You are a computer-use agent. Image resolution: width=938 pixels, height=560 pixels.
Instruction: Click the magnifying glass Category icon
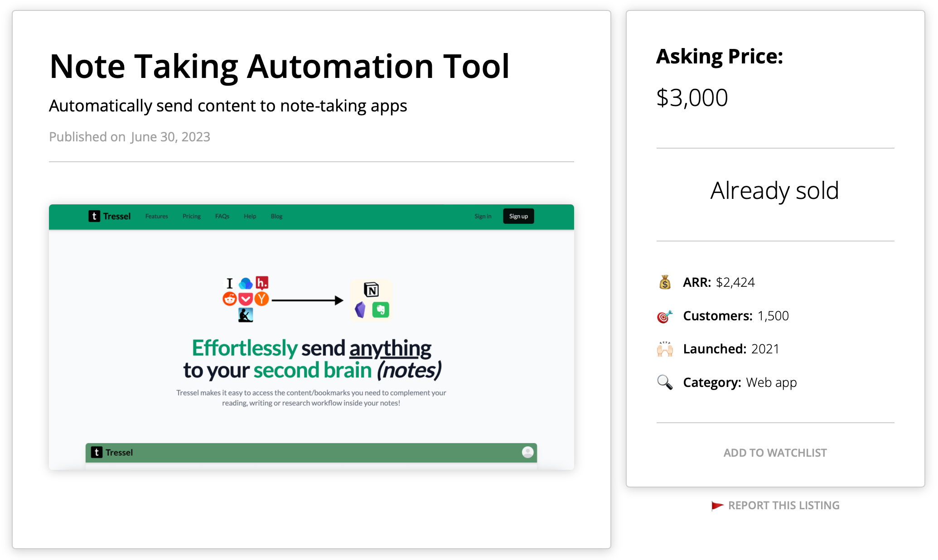click(x=665, y=382)
